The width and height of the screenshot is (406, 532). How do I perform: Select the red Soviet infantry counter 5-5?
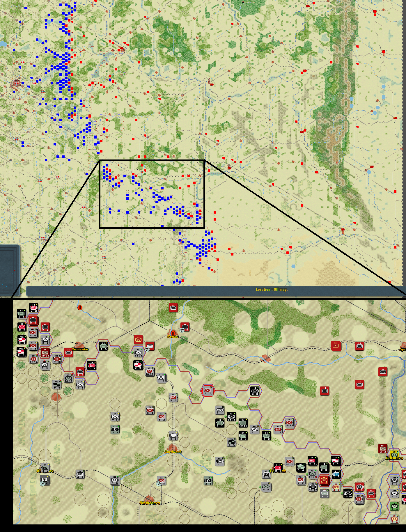click(x=359, y=487)
